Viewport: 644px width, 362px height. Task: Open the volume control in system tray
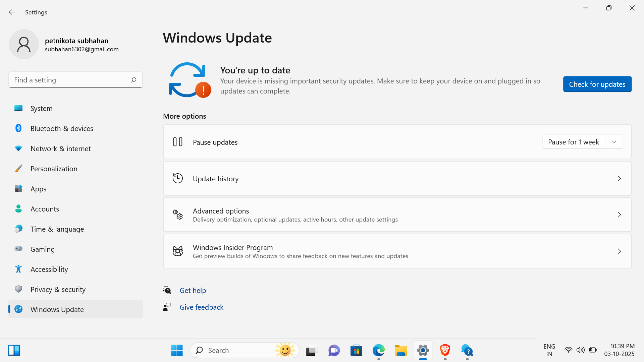pyautogui.click(x=581, y=350)
